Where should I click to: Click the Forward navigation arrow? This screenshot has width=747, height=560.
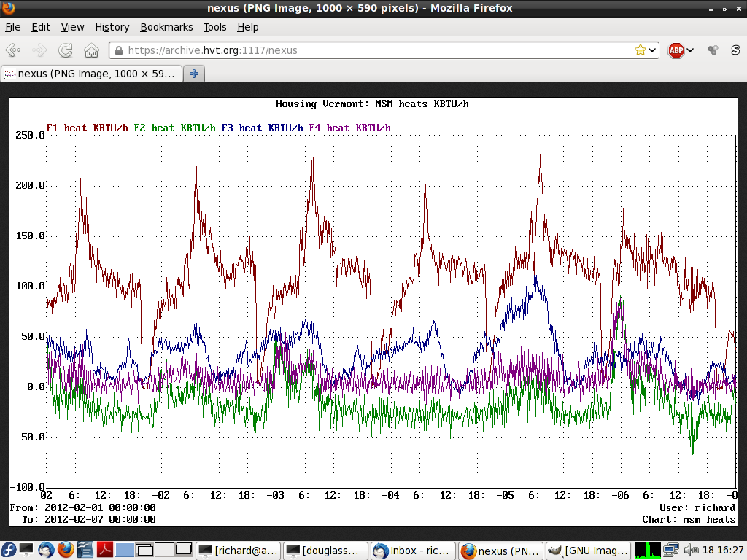pos(39,50)
